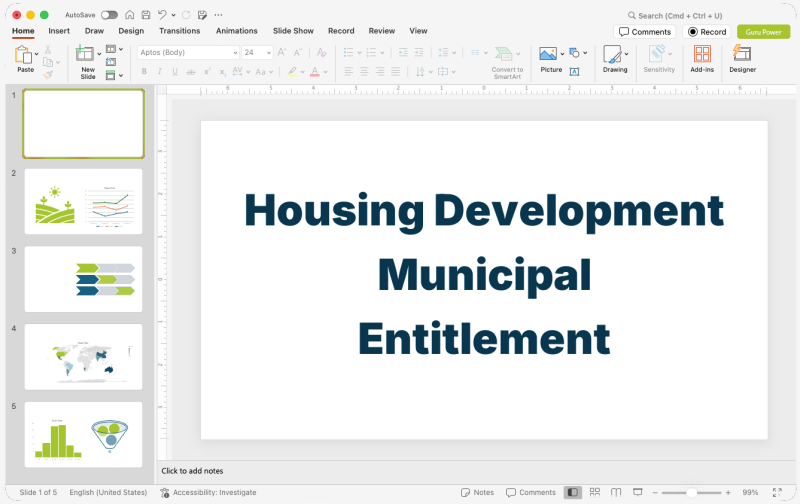Clear all formatting with the eraser A icon

(321, 52)
